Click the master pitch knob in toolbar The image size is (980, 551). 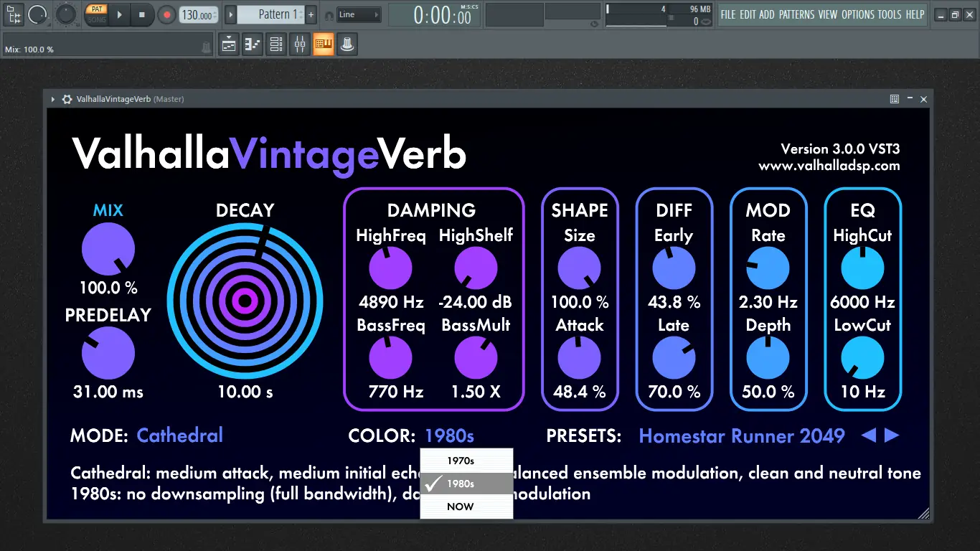[x=65, y=14]
